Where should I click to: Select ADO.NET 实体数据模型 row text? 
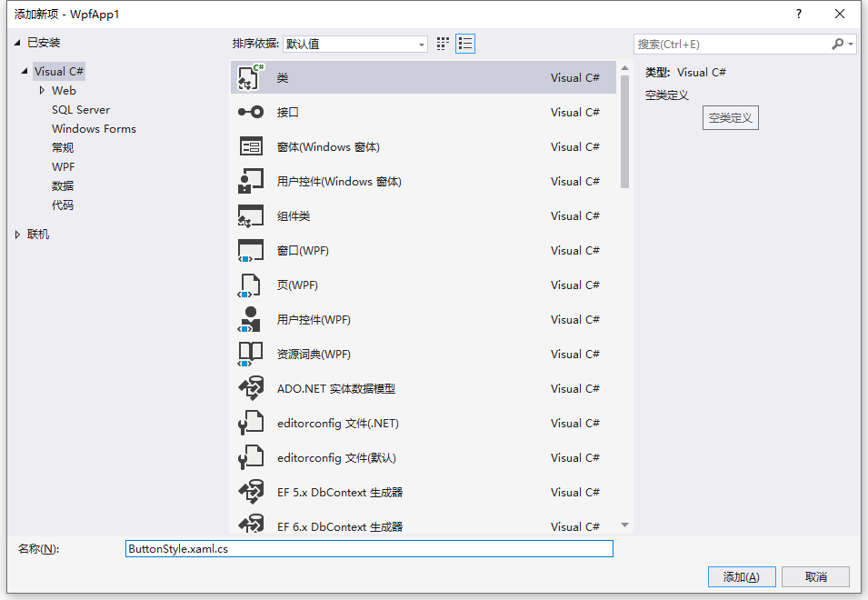(336, 388)
